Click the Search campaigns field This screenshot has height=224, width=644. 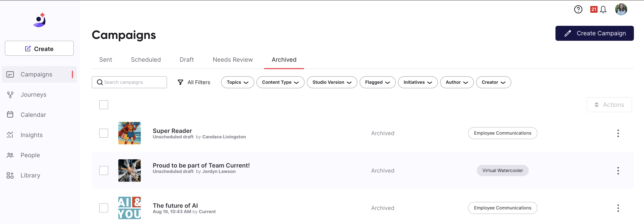tap(129, 82)
